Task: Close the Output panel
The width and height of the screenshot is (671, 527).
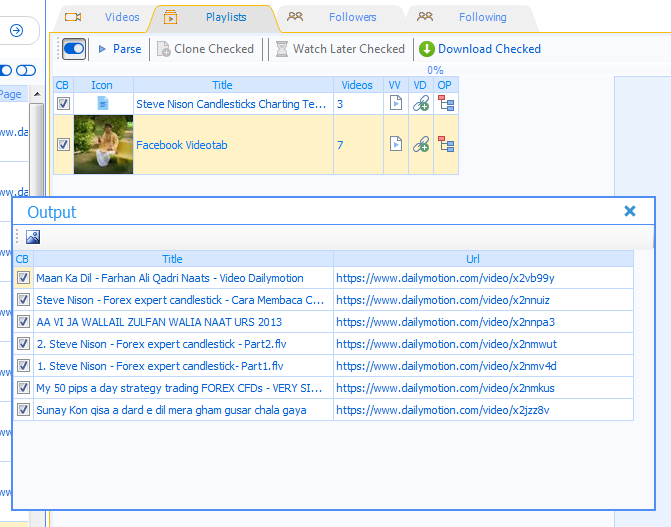Action: (630, 211)
